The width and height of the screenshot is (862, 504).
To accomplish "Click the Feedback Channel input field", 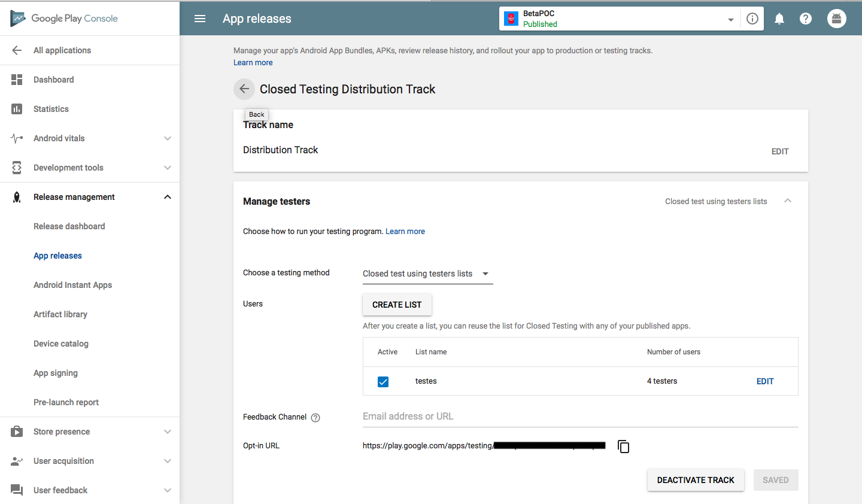I will [580, 417].
